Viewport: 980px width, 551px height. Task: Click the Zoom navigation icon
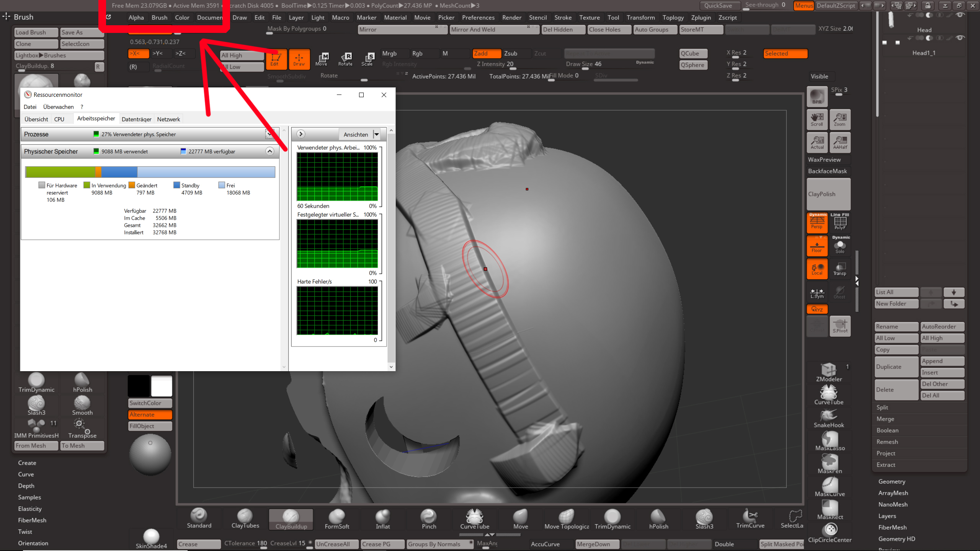[x=840, y=119]
